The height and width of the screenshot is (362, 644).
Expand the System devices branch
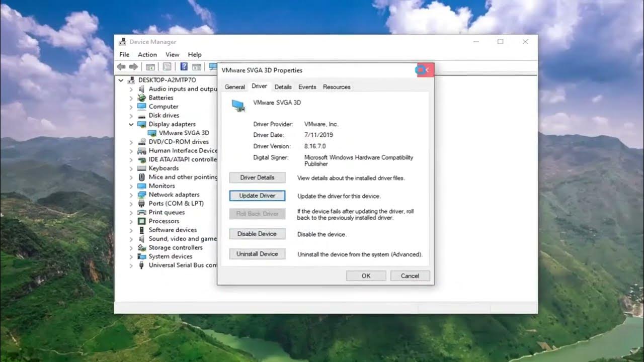(131, 256)
